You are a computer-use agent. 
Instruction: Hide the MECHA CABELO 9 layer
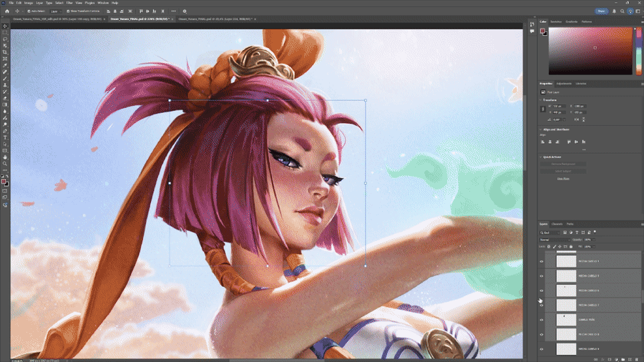pyautogui.click(x=542, y=349)
